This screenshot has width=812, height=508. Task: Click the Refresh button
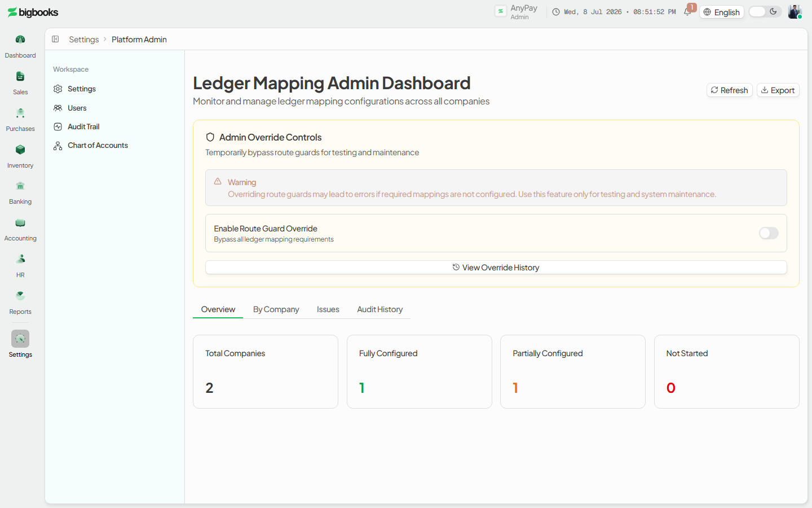pyautogui.click(x=730, y=90)
